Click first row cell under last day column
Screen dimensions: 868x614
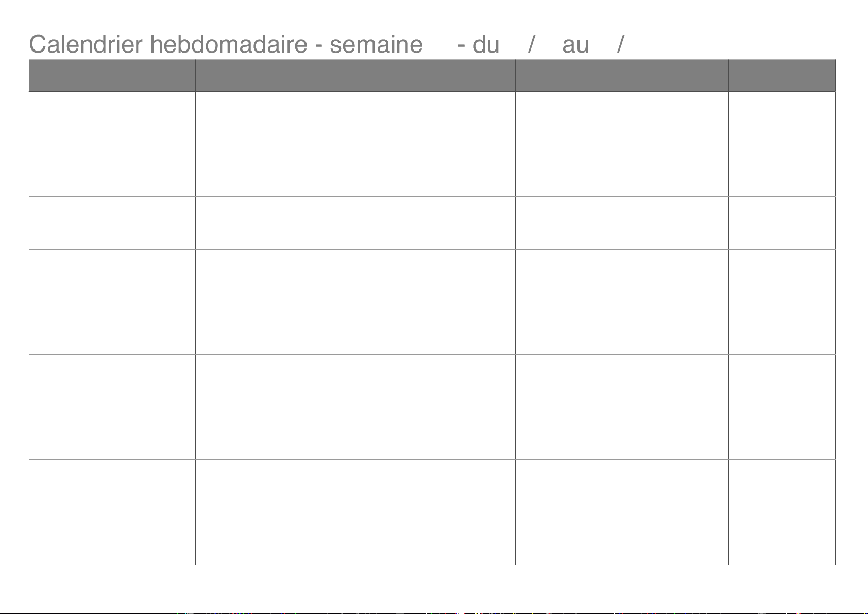click(x=781, y=118)
